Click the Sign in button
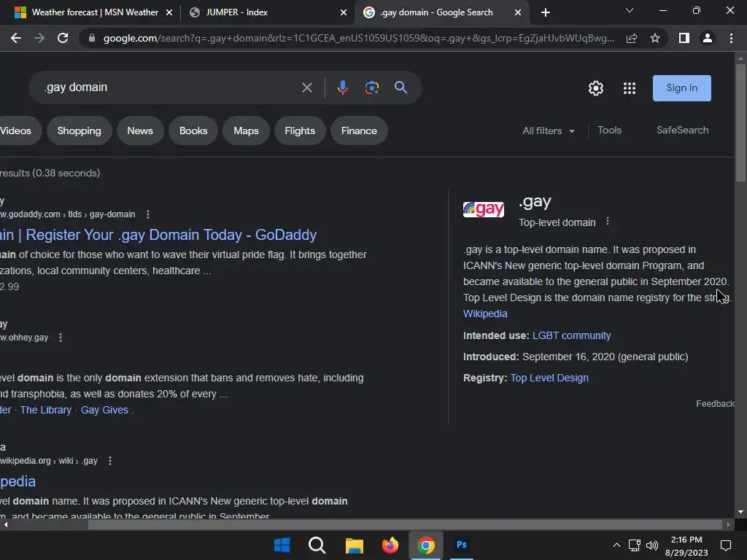The image size is (747, 560). [x=682, y=88]
